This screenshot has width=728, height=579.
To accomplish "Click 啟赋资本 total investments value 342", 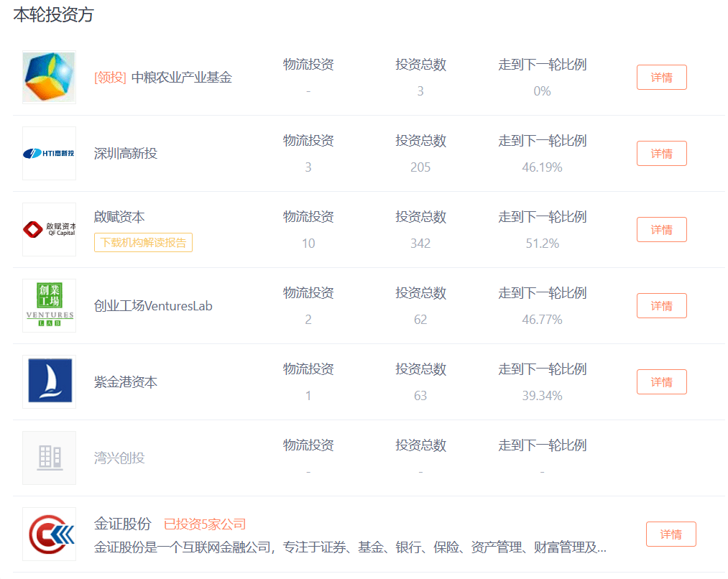I will (420, 243).
